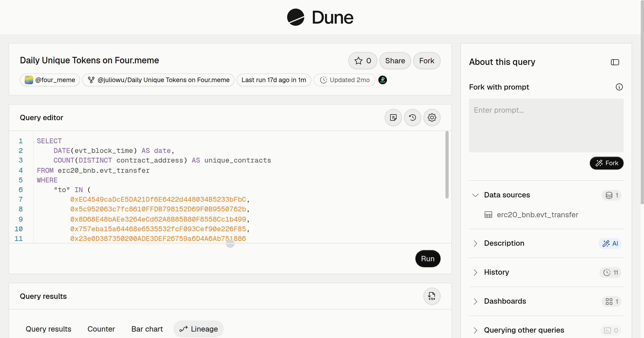Click the Dune logo
The height and width of the screenshot is (338, 644).
click(x=320, y=17)
